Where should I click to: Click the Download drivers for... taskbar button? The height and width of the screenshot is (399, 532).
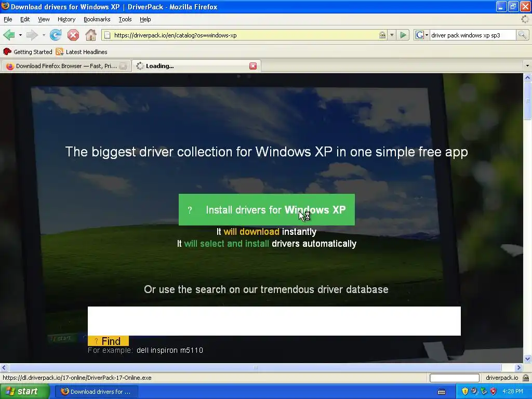coord(96,391)
